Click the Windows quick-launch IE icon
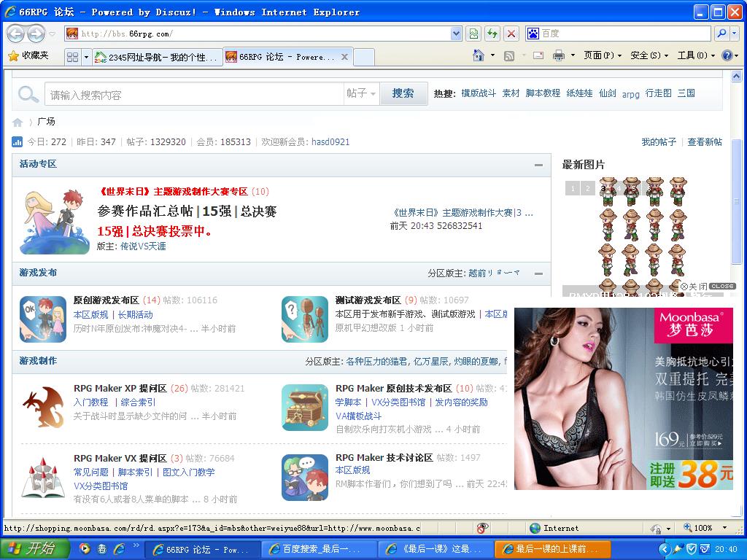 [x=120, y=548]
